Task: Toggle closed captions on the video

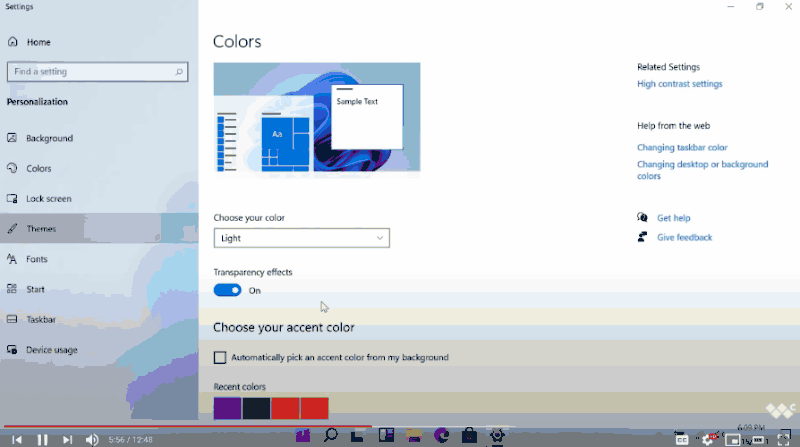Action: [x=682, y=439]
